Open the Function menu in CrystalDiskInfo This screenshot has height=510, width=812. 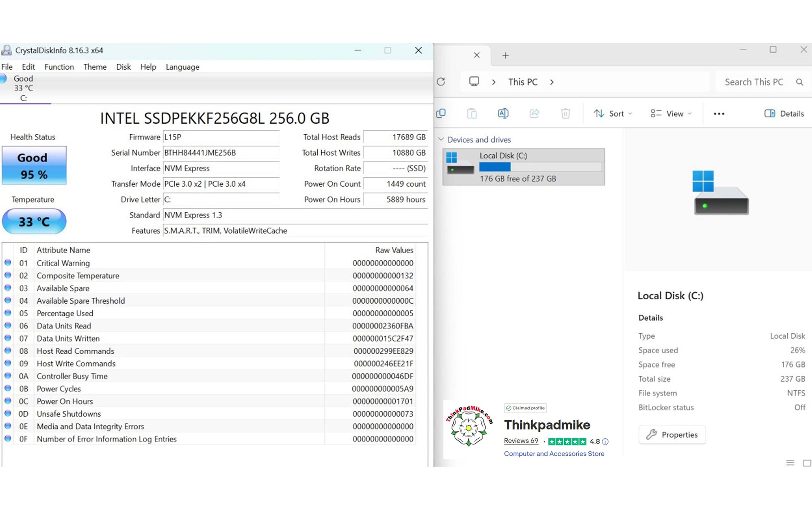click(59, 67)
